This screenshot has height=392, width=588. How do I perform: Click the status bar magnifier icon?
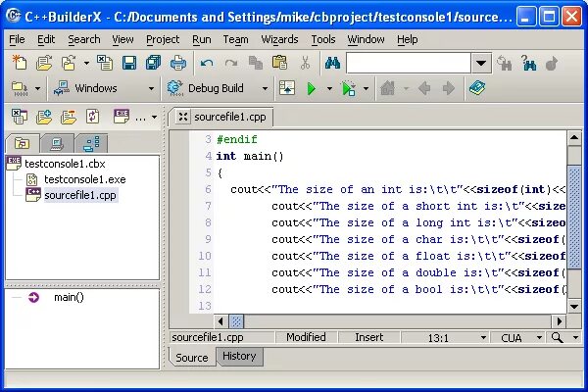[x=557, y=337]
